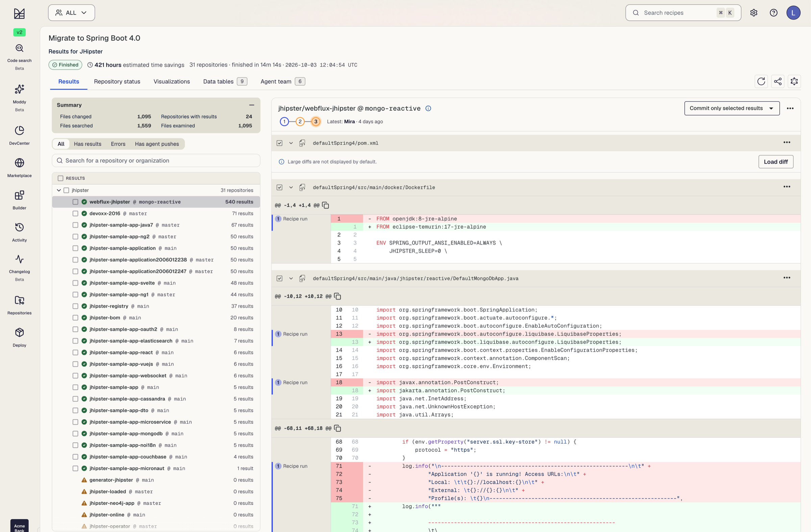
Task: Focus the repository or organization search box
Action: point(156,161)
